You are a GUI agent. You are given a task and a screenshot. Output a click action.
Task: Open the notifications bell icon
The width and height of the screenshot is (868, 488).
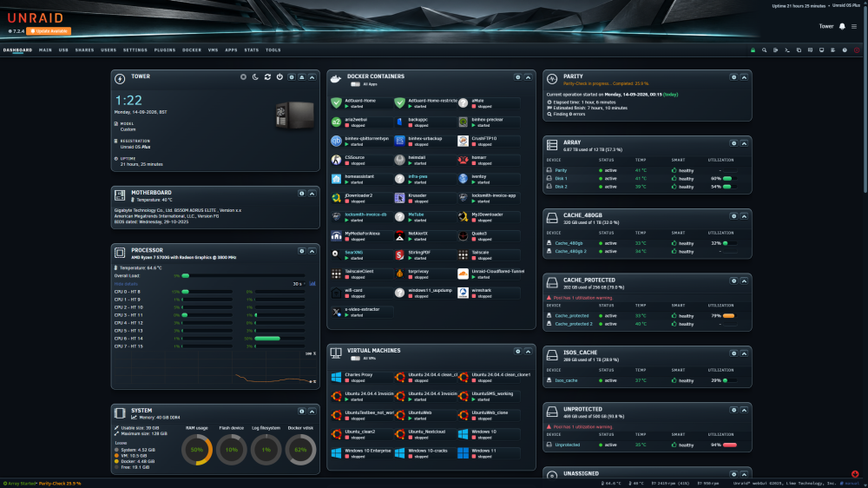tap(842, 26)
